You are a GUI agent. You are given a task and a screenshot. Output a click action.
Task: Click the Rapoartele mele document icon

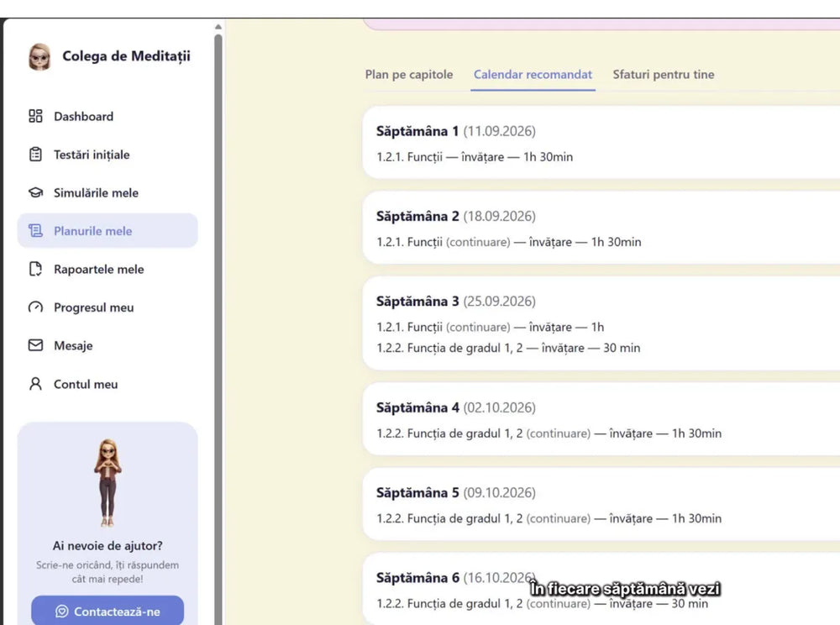pos(35,269)
